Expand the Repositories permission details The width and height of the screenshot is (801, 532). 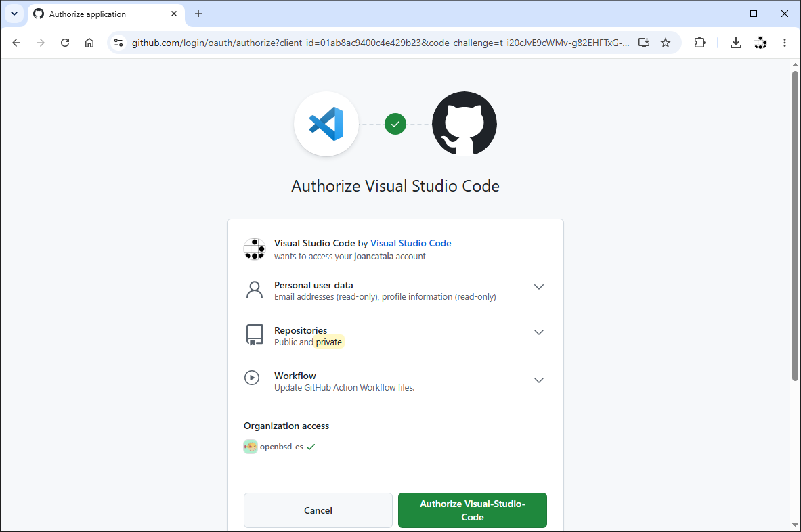(538, 332)
